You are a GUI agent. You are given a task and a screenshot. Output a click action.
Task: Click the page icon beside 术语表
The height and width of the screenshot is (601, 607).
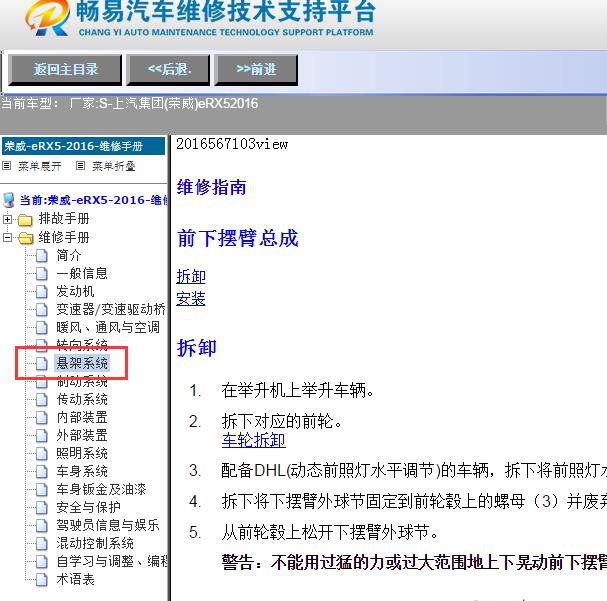tap(41, 579)
